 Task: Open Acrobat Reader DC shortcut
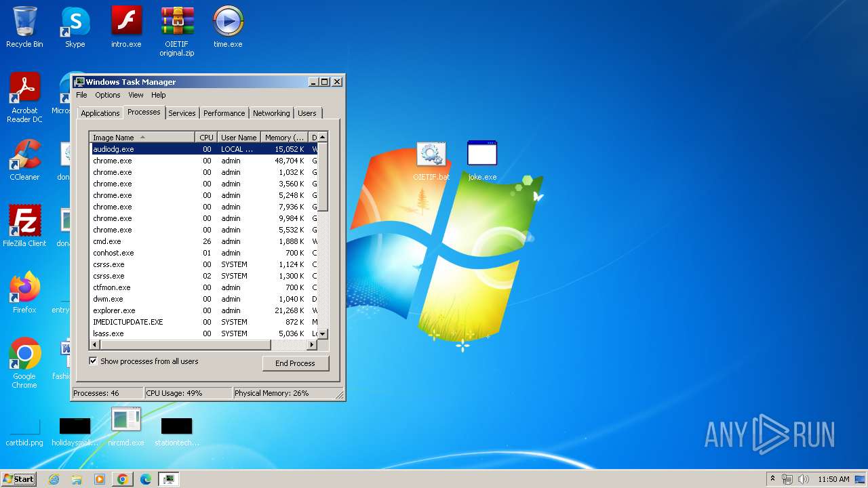24,98
